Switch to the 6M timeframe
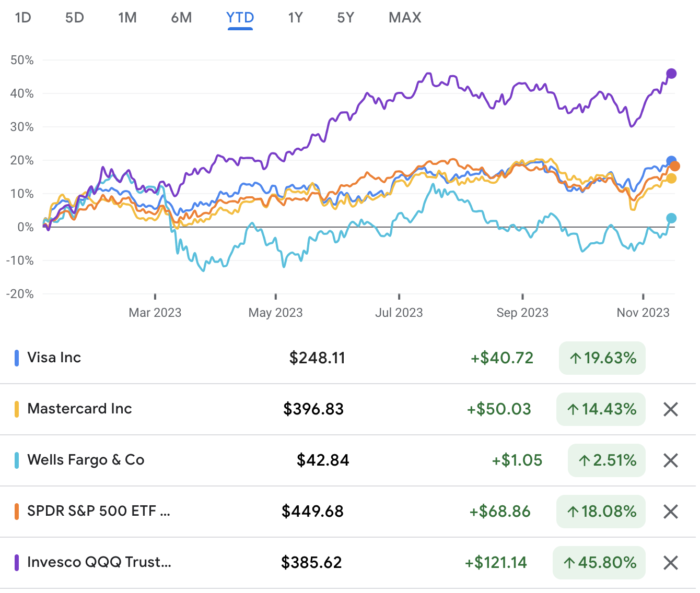The image size is (700, 593). 181,17
